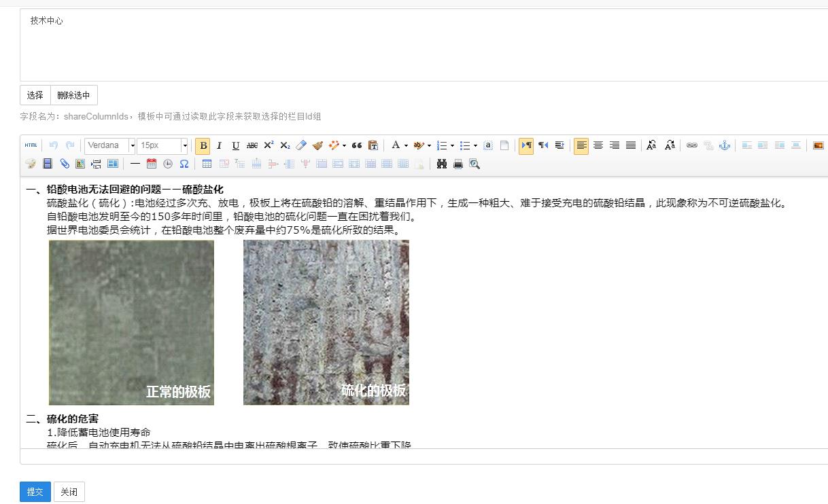828x504 pixels.
Task: Open the Verdana font family dropdown
Action: [109, 145]
